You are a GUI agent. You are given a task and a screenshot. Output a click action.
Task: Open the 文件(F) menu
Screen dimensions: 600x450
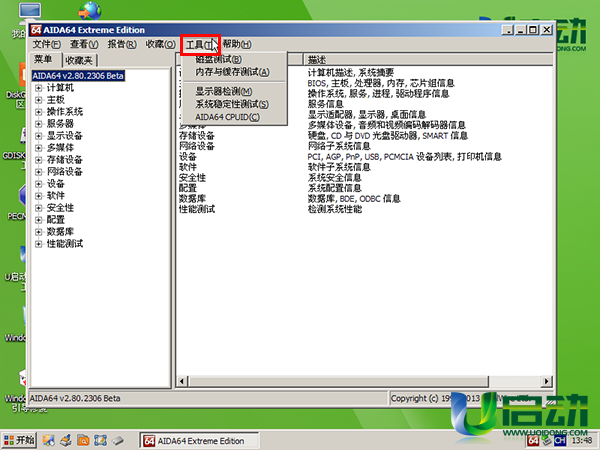pos(46,44)
